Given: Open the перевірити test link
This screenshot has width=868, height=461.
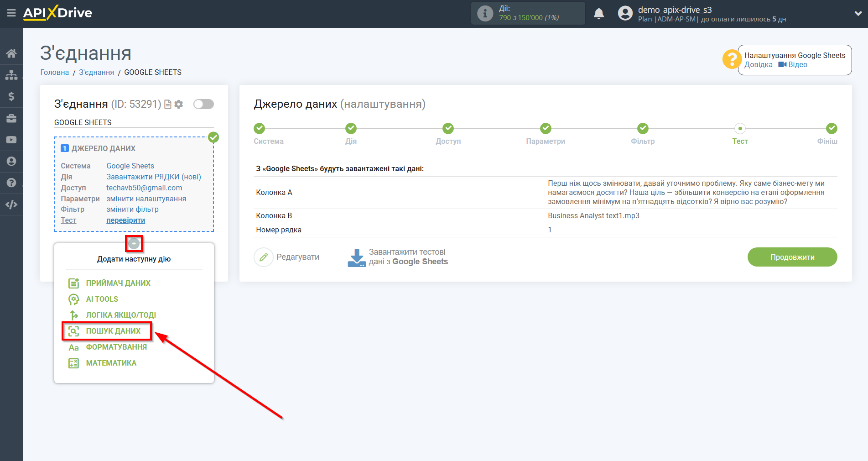Looking at the screenshot, I should (125, 220).
